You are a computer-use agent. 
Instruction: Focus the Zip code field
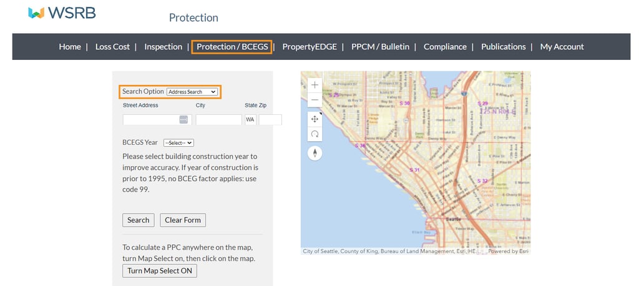click(270, 119)
